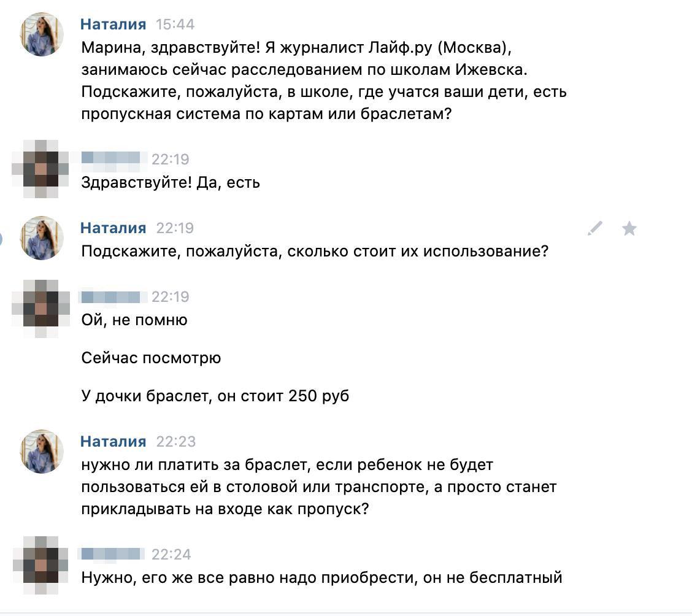Image resolution: width=692 pixels, height=616 pixels.
Task: Select the message «Здравствуйте! Да, есть»
Action: coord(171,182)
